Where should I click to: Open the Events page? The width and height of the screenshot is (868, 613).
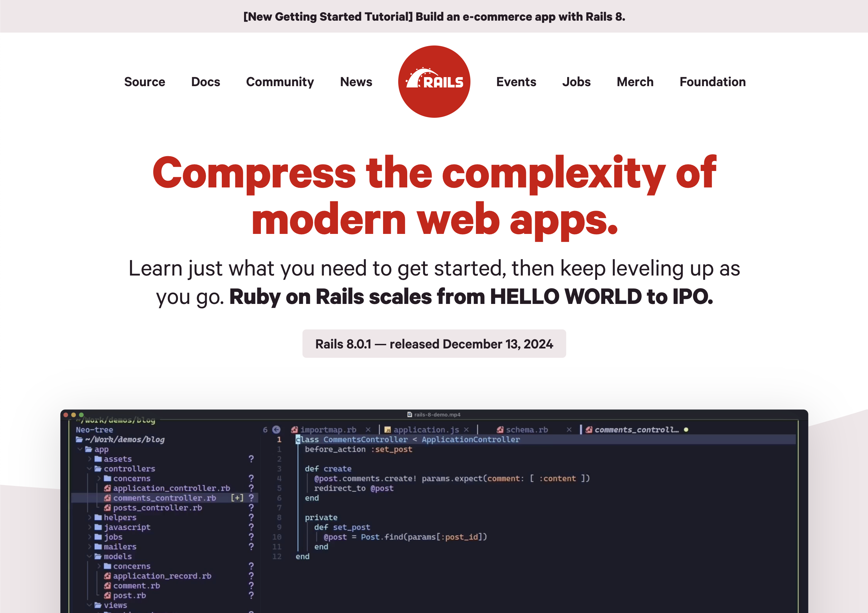pyautogui.click(x=516, y=82)
